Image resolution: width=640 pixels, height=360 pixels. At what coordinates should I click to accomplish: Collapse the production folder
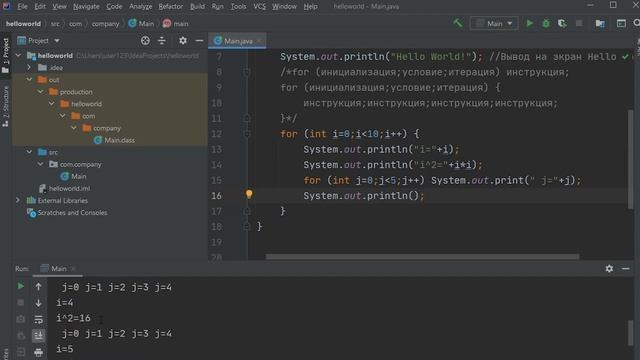[x=40, y=92]
